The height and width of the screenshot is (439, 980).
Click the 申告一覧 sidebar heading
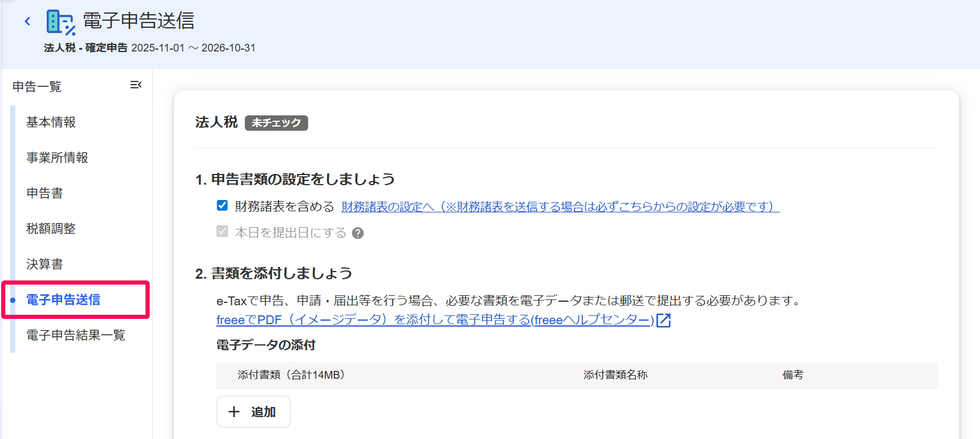[37, 86]
